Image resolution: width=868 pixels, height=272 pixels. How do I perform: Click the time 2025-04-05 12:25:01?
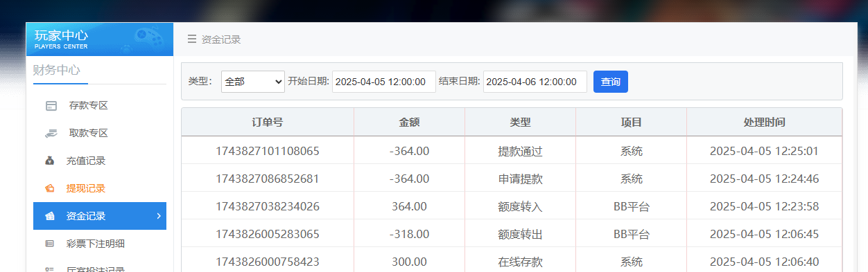[x=764, y=151]
